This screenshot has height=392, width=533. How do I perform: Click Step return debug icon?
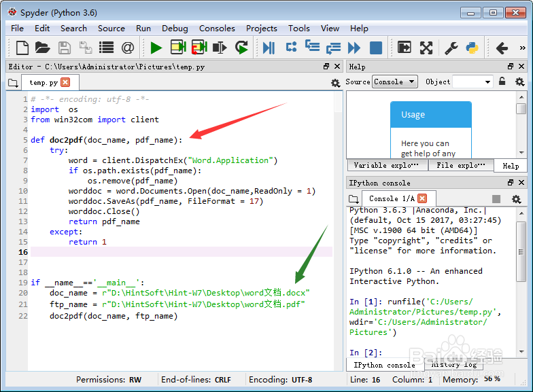(x=333, y=48)
